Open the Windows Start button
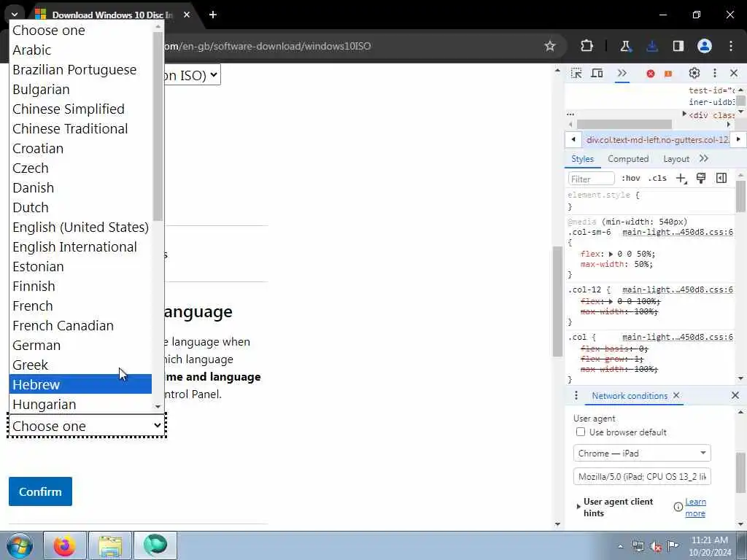This screenshot has width=747, height=560. [x=20, y=545]
